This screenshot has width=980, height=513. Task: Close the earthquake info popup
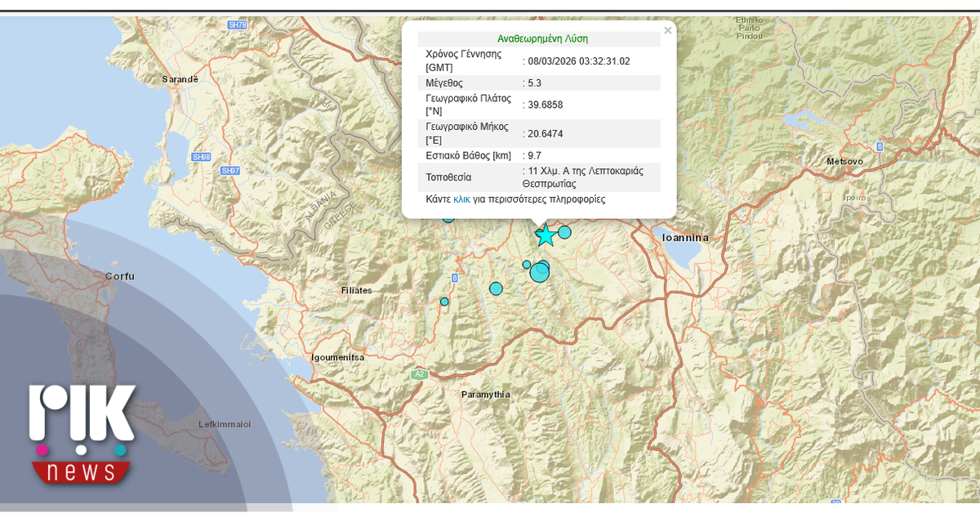coord(667,31)
